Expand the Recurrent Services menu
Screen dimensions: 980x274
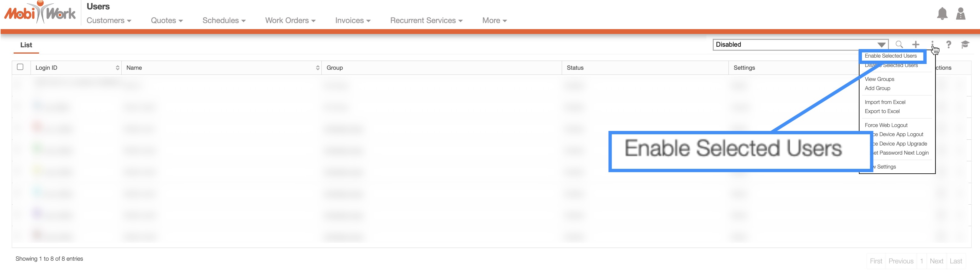pos(426,21)
